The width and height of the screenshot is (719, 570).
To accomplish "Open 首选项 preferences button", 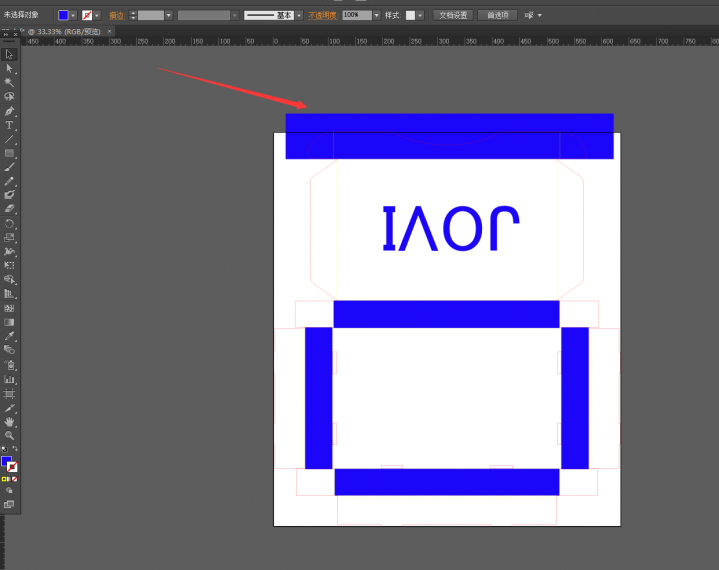I will click(x=497, y=15).
